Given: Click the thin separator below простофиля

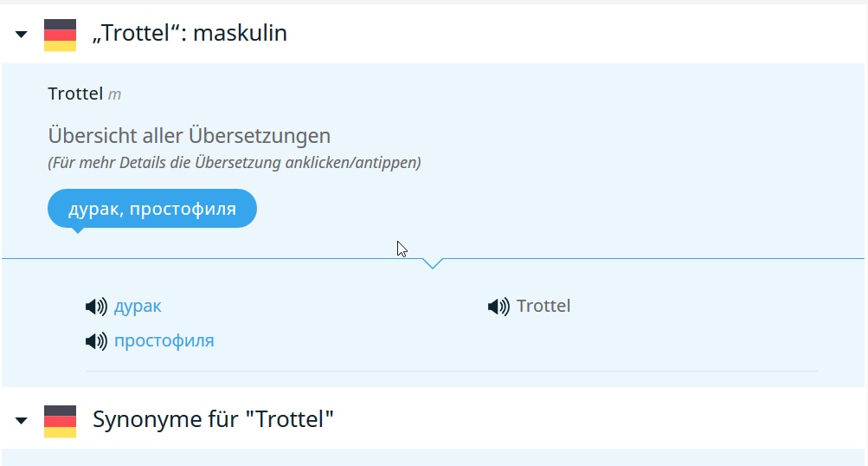Looking at the screenshot, I should (x=451, y=372).
